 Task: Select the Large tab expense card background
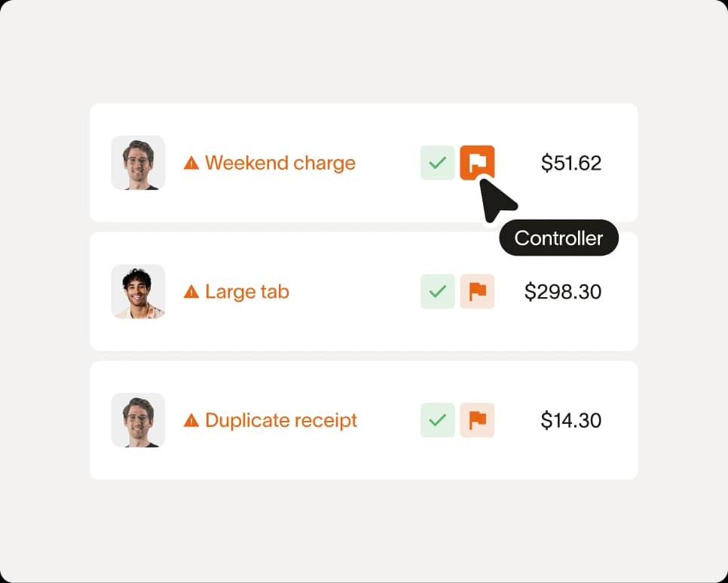click(x=363, y=291)
